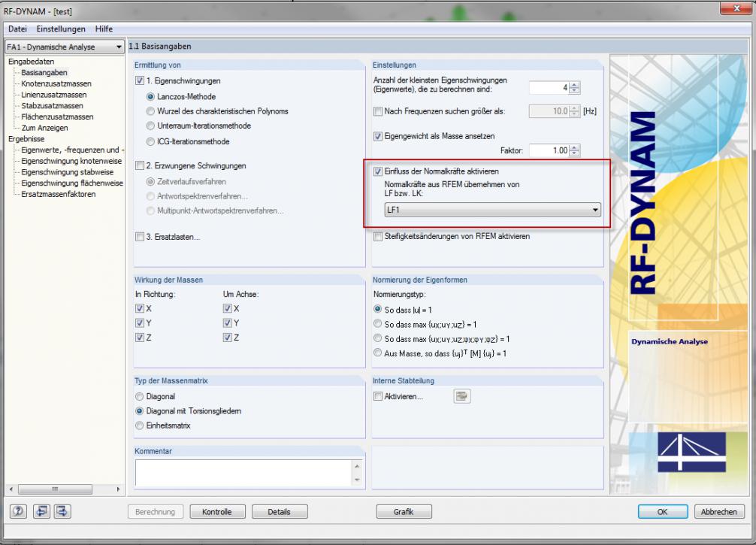Increase number of eigenvalues spinner up
This screenshot has width=756, height=545.
click(574, 85)
